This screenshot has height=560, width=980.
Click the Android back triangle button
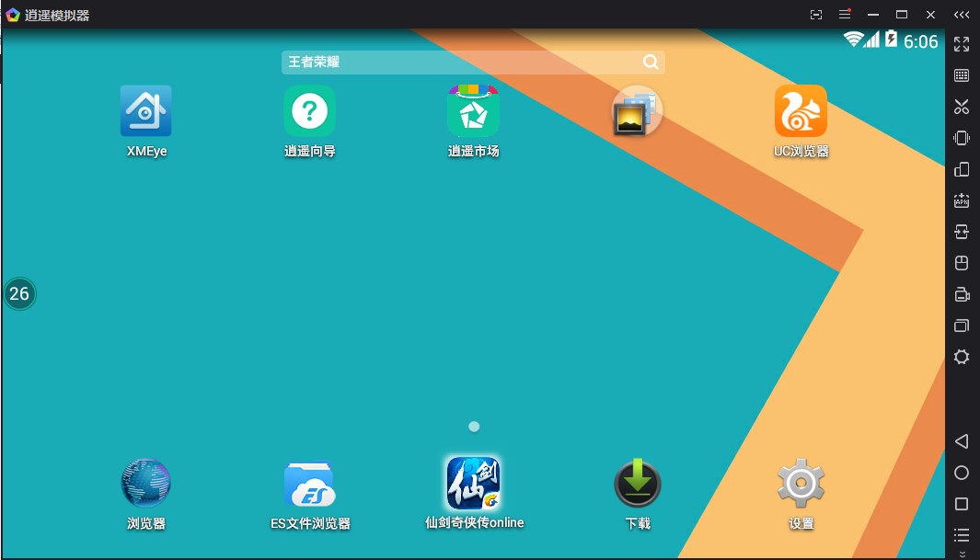pyautogui.click(x=962, y=441)
